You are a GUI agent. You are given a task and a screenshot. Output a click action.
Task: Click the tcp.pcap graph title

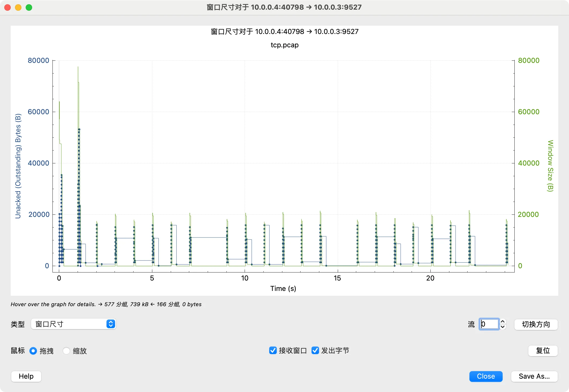pos(284,45)
